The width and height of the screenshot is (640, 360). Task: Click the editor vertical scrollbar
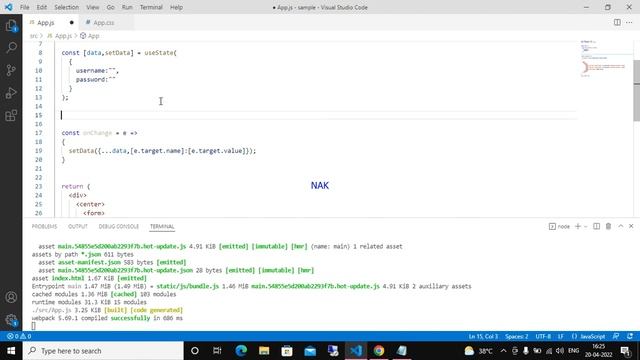tap(636, 91)
